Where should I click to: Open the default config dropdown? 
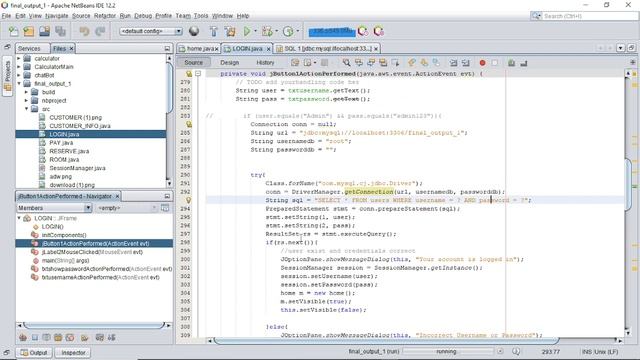(151, 31)
